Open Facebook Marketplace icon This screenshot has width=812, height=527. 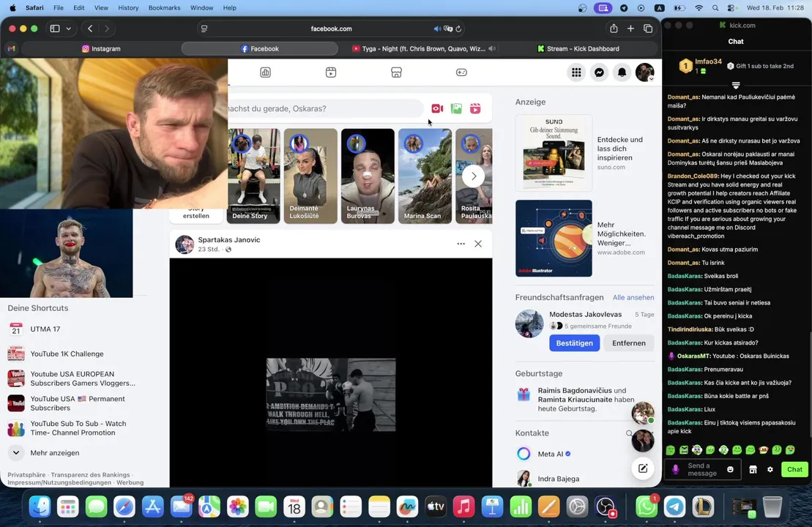click(x=396, y=72)
